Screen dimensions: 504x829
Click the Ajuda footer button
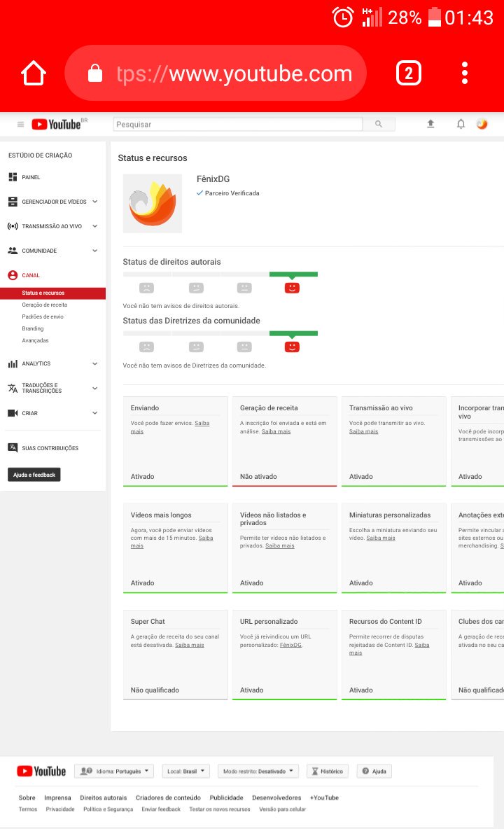coord(374,771)
